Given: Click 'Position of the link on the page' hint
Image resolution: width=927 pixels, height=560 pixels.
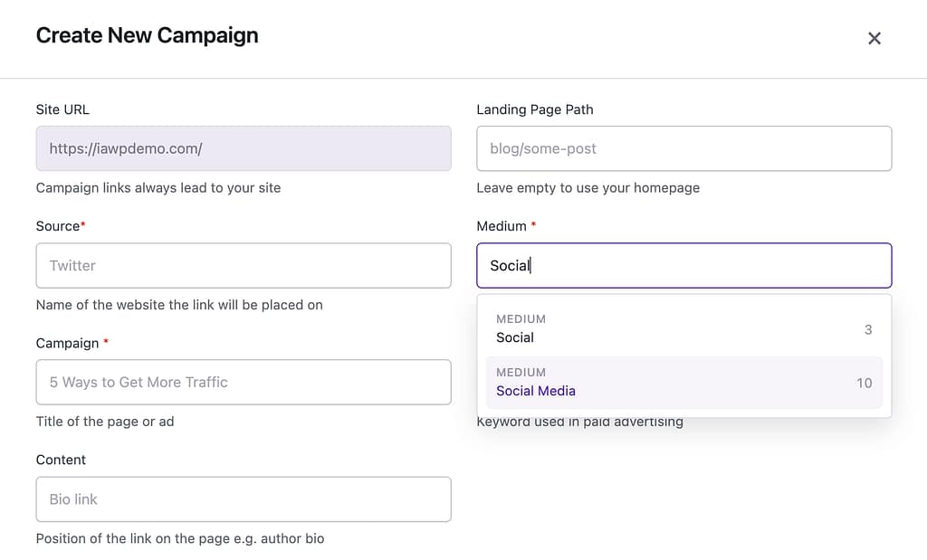Looking at the screenshot, I should click(x=180, y=538).
